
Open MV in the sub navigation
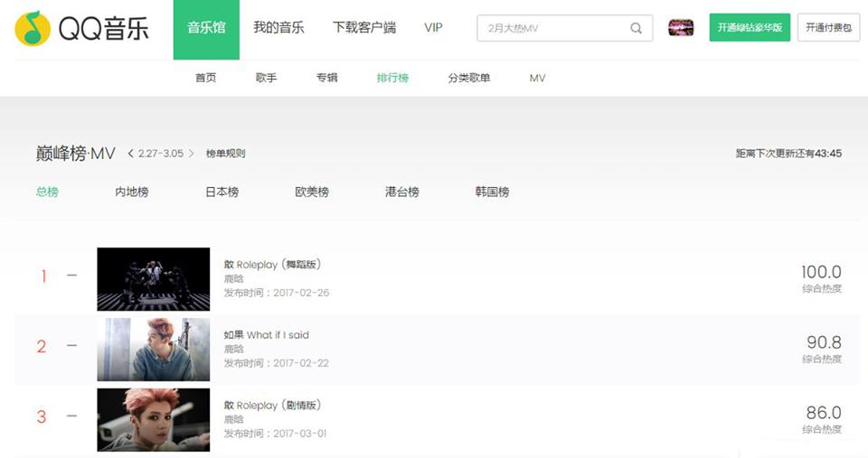click(537, 78)
